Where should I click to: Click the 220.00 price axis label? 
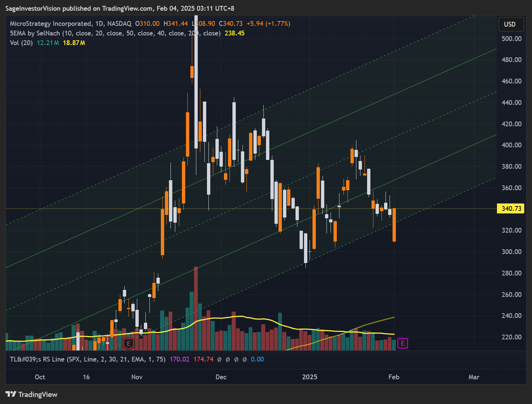[511, 337]
